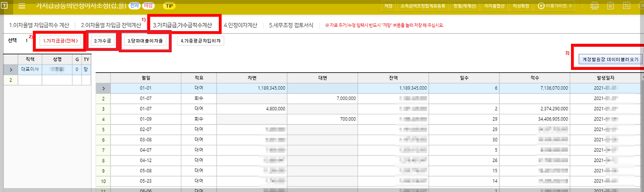The height and width of the screenshot is (192, 644).
Task: Click the 저장 save button
Action: pos(388,6)
